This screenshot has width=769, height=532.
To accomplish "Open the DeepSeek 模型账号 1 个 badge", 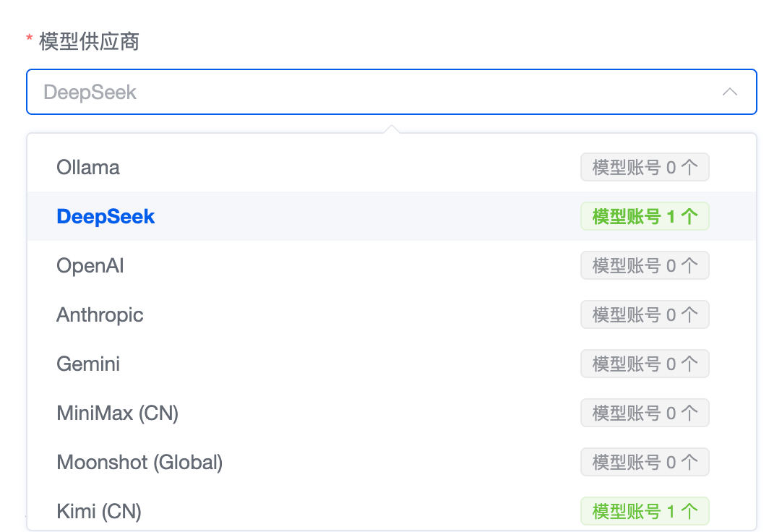I will pos(645,216).
